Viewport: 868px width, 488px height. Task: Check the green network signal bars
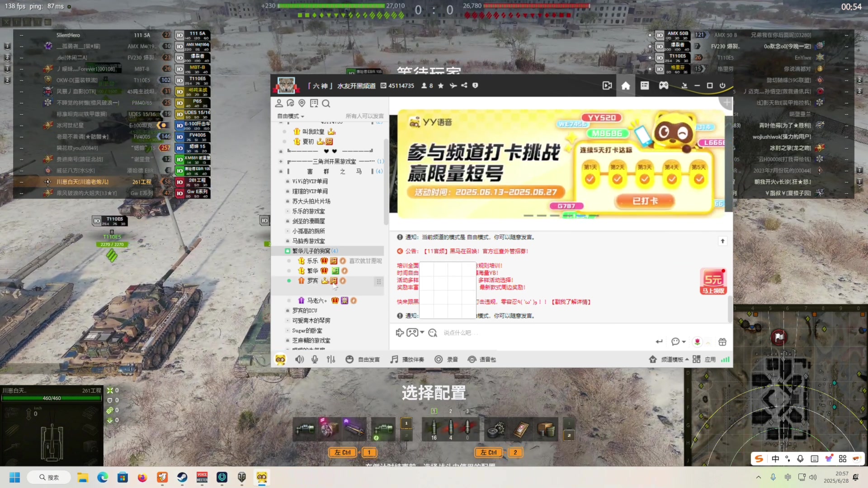click(x=725, y=360)
